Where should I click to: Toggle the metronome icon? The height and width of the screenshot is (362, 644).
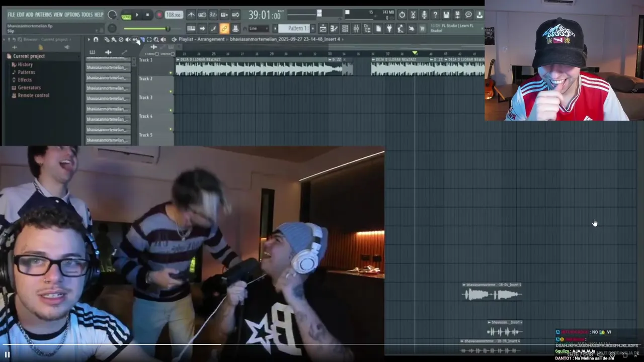(x=191, y=15)
